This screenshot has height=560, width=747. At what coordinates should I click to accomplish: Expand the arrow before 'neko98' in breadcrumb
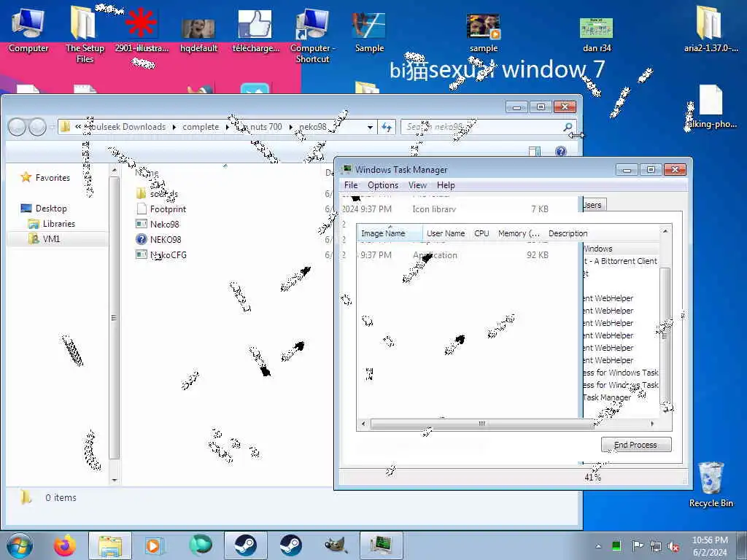(x=290, y=127)
